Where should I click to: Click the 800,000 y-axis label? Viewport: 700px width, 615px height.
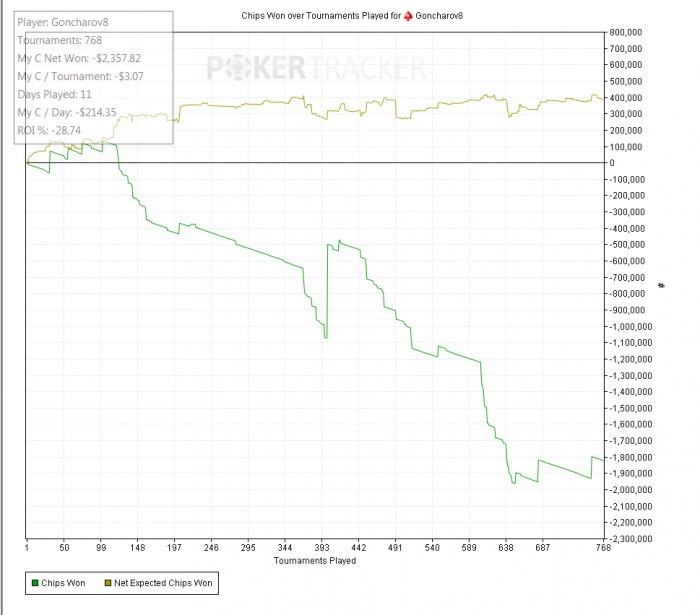(626, 32)
